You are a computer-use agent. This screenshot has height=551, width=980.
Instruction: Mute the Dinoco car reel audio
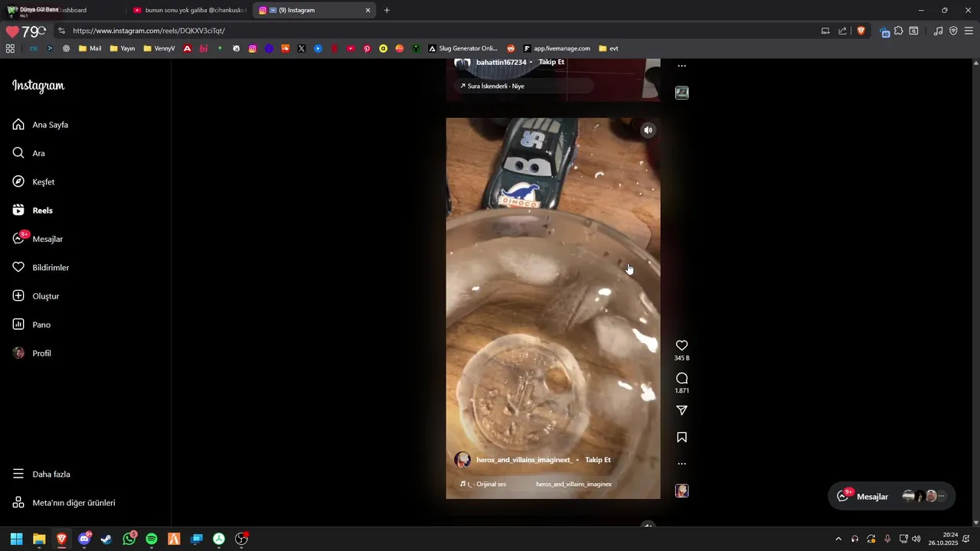pyautogui.click(x=648, y=130)
